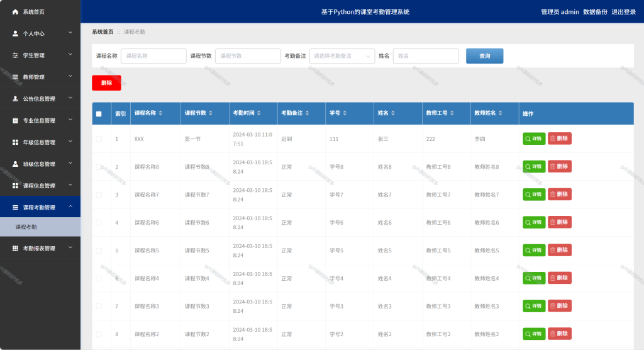The height and width of the screenshot is (350, 644).
Task: Sort by 教师工号 column arrows
Action: point(452,113)
